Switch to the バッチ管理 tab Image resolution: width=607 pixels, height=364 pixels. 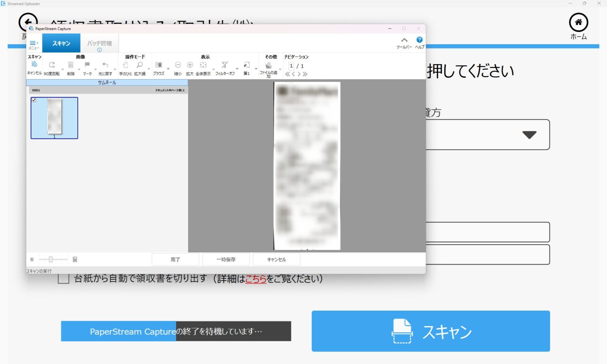pos(99,43)
